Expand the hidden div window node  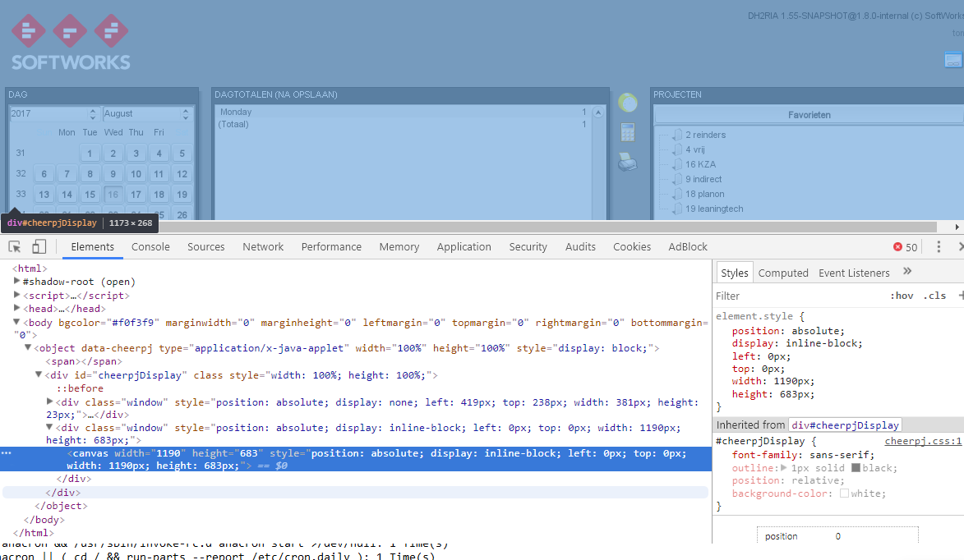pos(50,402)
